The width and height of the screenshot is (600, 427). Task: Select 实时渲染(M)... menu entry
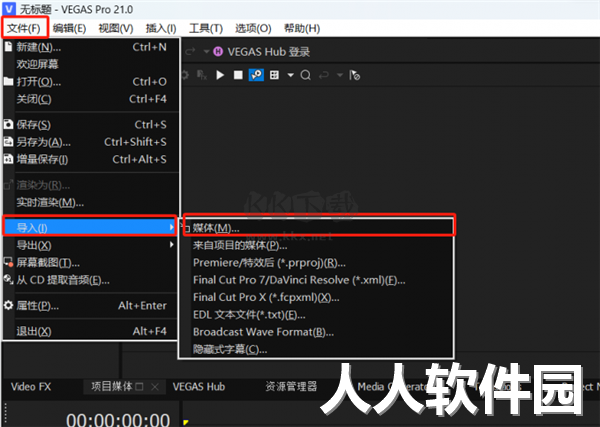click(91, 202)
